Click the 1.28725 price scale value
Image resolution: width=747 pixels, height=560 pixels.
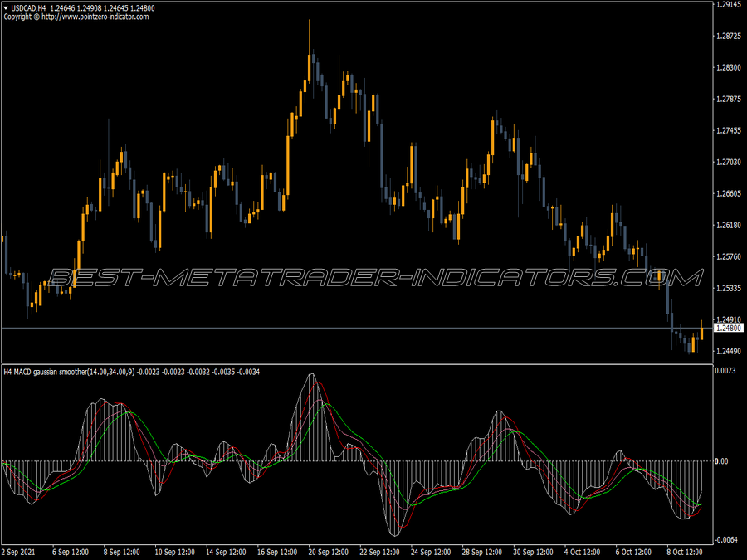pos(729,36)
